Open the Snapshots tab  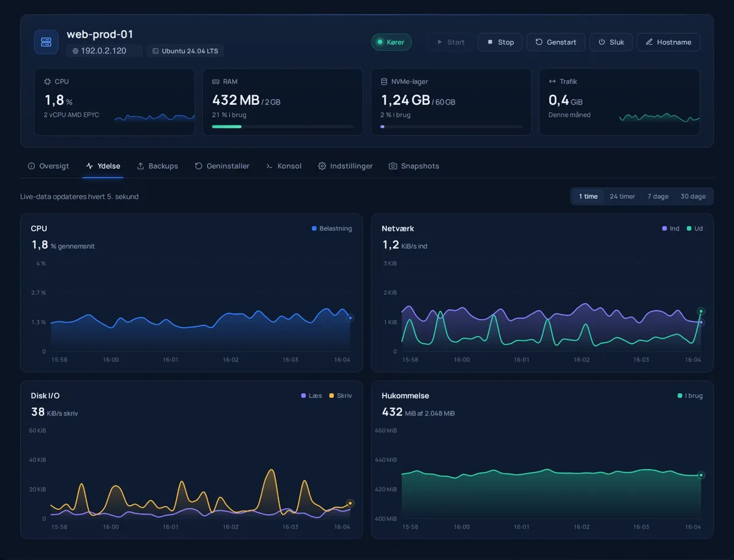click(414, 166)
